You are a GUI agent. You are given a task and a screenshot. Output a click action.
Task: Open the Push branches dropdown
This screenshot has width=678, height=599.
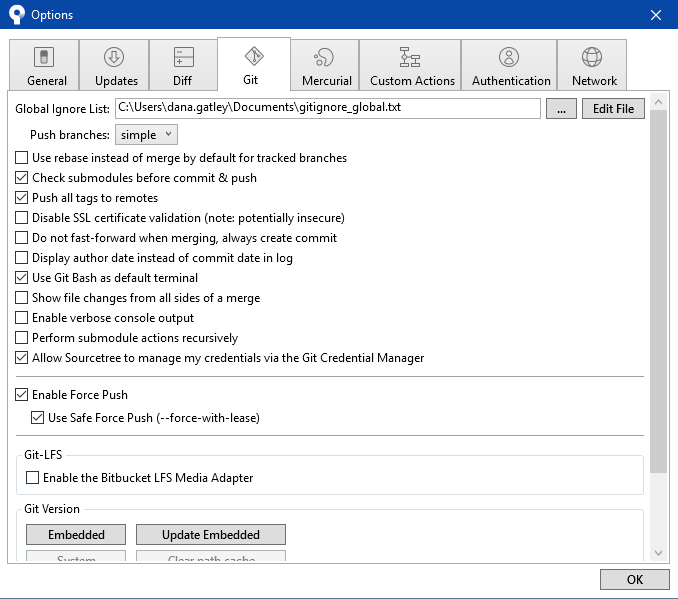(146, 135)
